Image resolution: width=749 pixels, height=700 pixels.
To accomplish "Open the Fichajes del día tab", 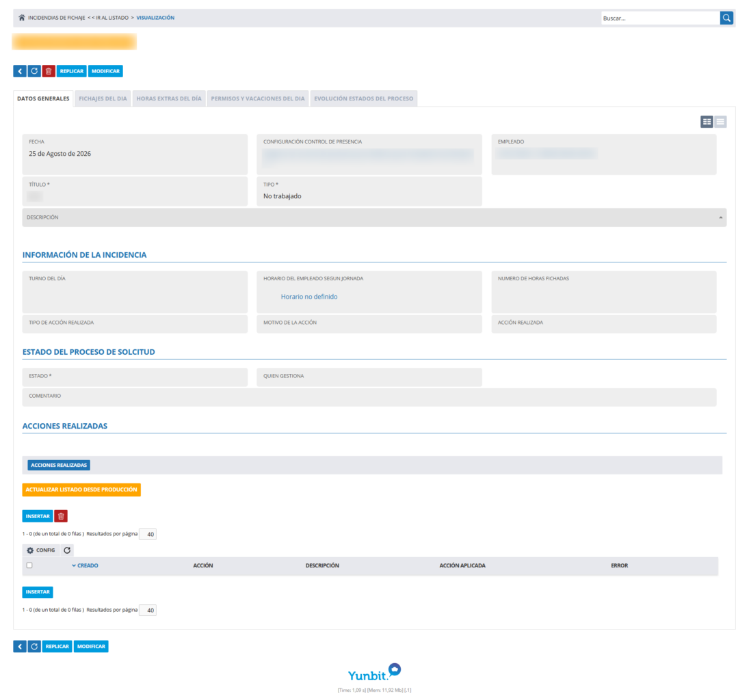I will pyautogui.click(x=103, y=98).
